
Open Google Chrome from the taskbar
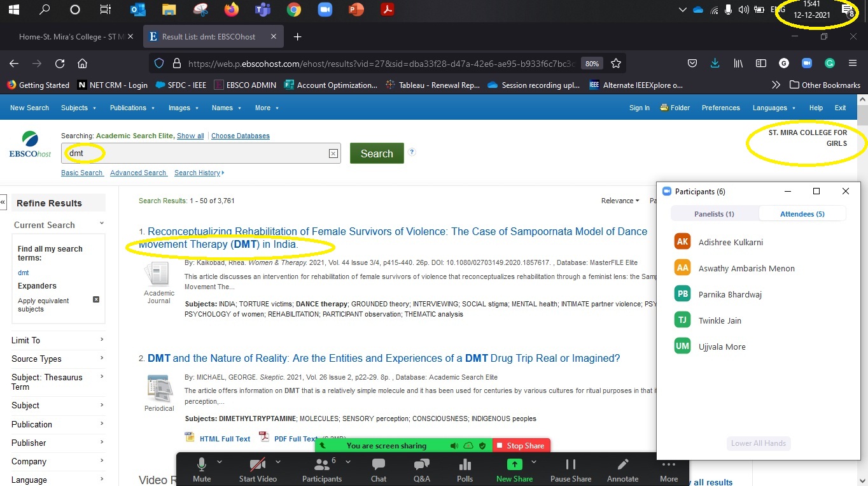[293, 10]
